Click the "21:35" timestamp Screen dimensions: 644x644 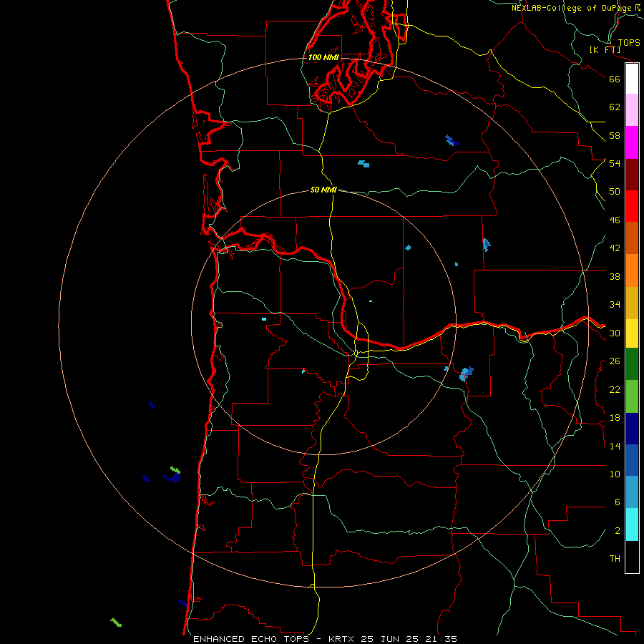pyautogui.click(x=441, y=639)
